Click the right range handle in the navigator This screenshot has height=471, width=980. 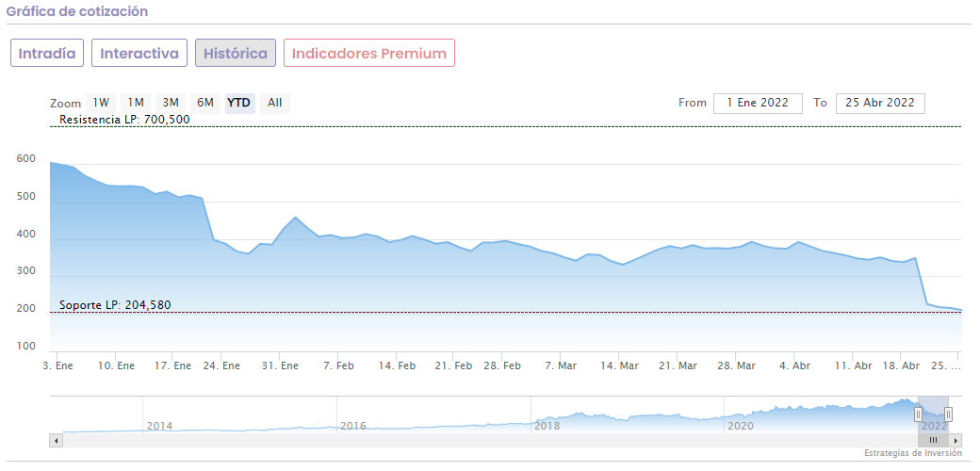[x=948, y=414]
